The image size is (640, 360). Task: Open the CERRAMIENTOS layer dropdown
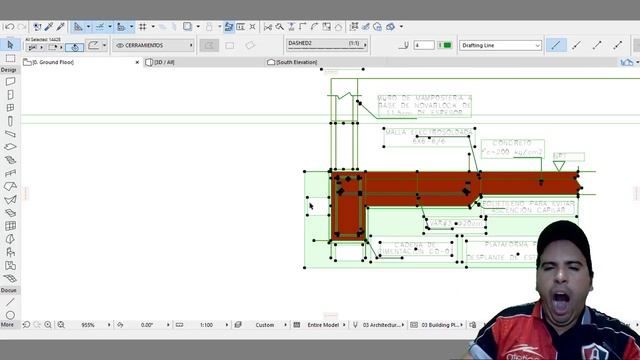(x=154, y=45)
